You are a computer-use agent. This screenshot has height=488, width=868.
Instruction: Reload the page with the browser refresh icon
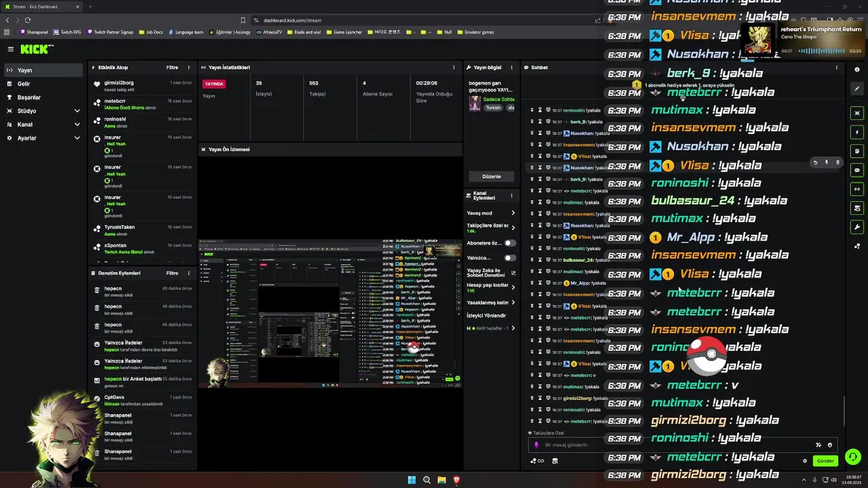pyautogui.click(x=28, y=20)
